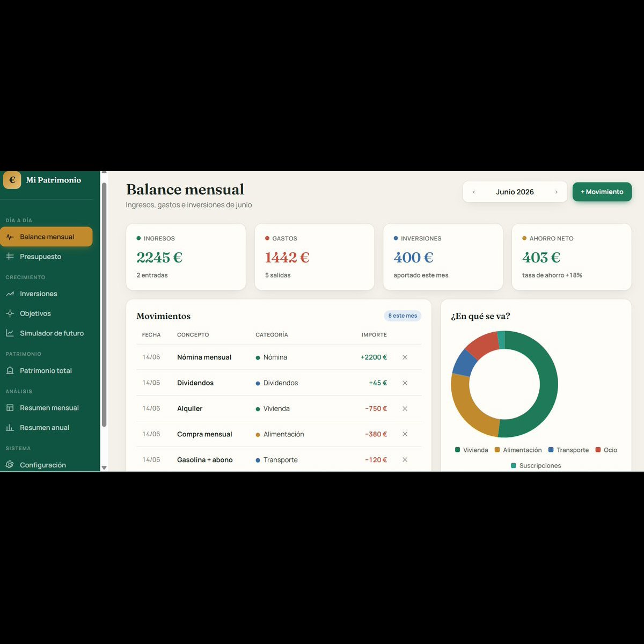Click the Presupuesto sidebar icon
The height and width of the screenshot is (644, 644).
pyautogui.click(x=10, y=257)
